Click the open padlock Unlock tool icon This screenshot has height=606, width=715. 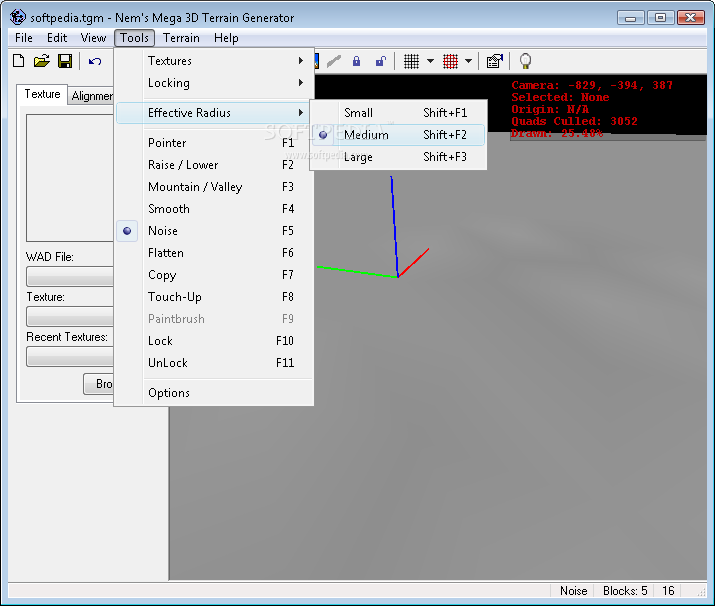click(380, 61)
